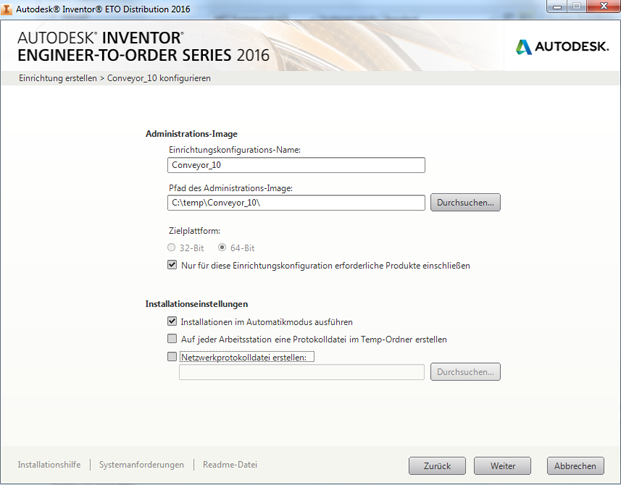Click the breadcrumb 'Einrichtung erstellen > Conveyor_10 konfigurieren'

tap(114, 78)
